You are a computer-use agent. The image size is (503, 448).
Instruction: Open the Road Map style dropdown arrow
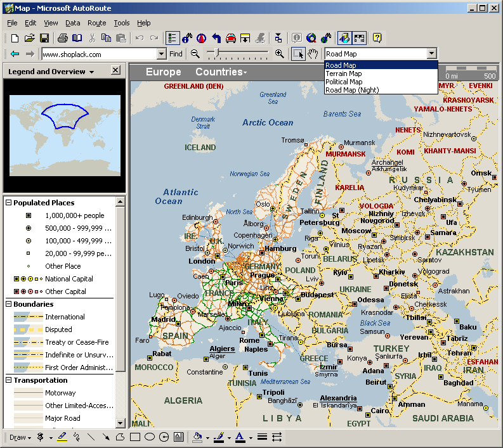(x=432, y=53)
